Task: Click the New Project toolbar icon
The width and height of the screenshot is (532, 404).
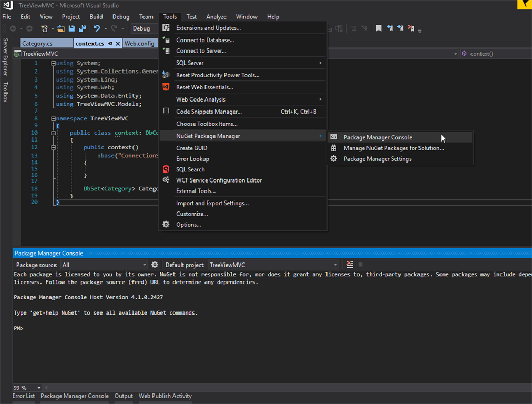Action: pos(45,28)
